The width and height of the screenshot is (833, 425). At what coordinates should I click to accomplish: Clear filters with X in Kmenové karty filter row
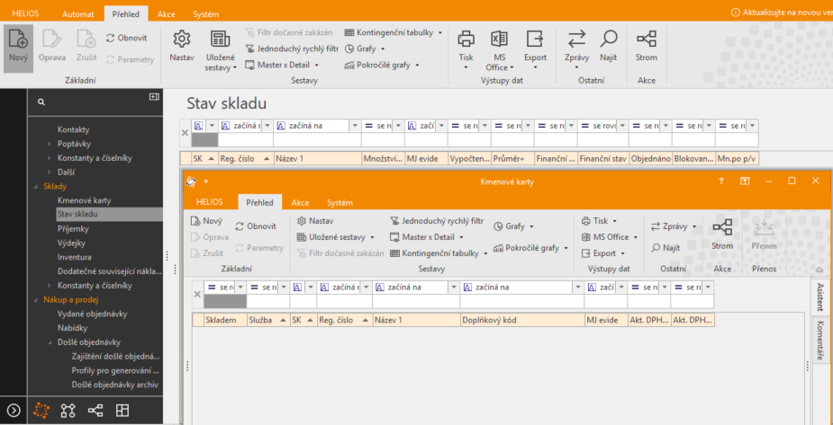197,294
